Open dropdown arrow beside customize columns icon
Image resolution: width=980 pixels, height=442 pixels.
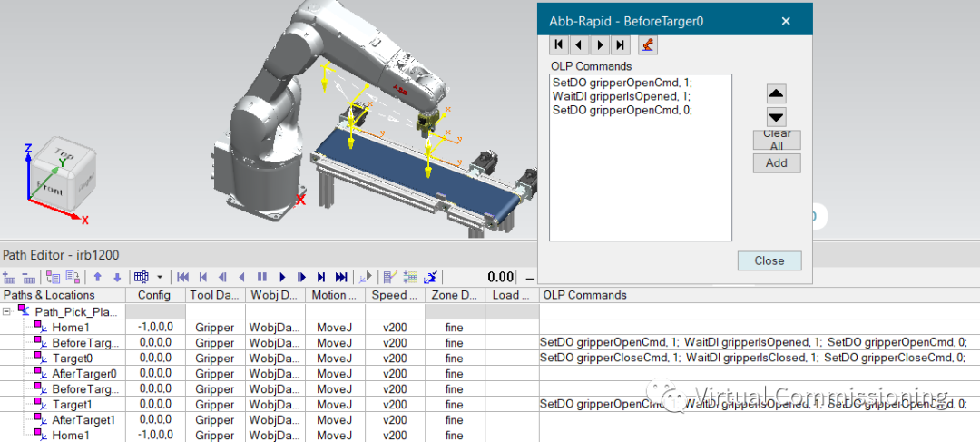pos(160,277)
